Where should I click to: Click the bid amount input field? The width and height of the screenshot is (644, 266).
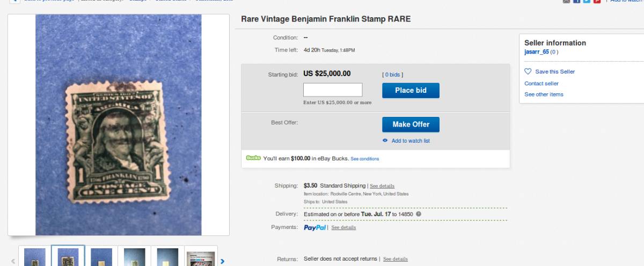[x=333, y=90]
